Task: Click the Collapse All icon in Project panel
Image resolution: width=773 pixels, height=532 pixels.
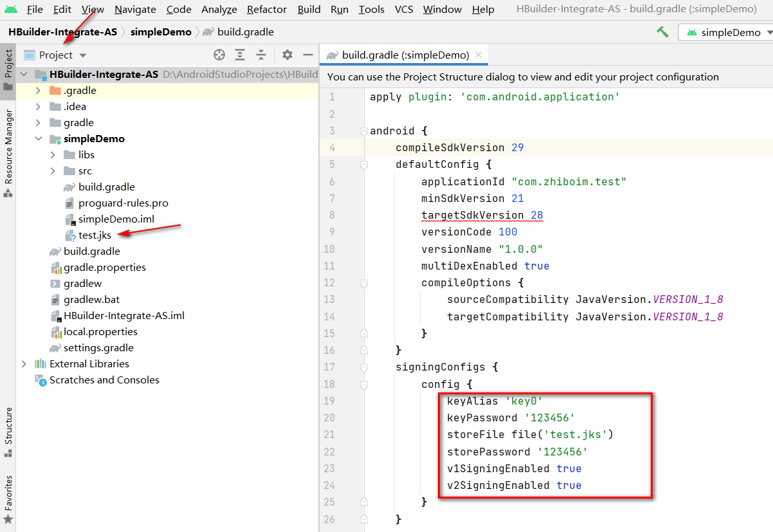Action: pyautogui.click(x=261, y=55)
